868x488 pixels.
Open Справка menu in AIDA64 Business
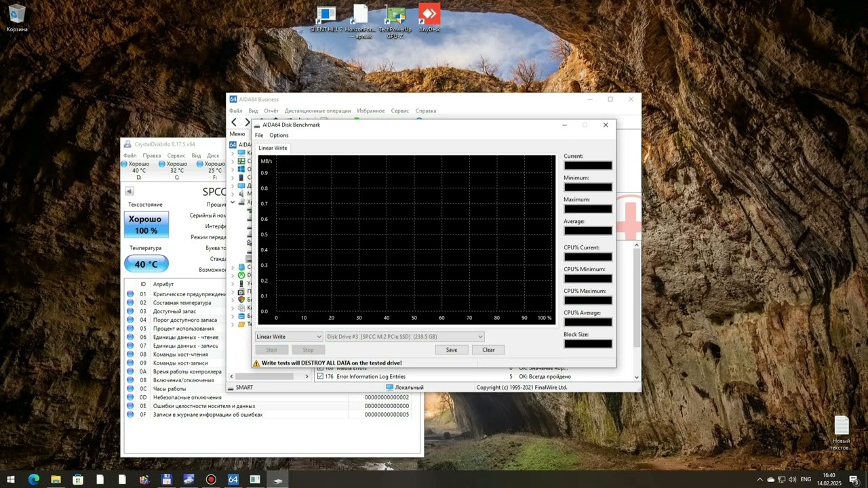(x=426, y=110)
